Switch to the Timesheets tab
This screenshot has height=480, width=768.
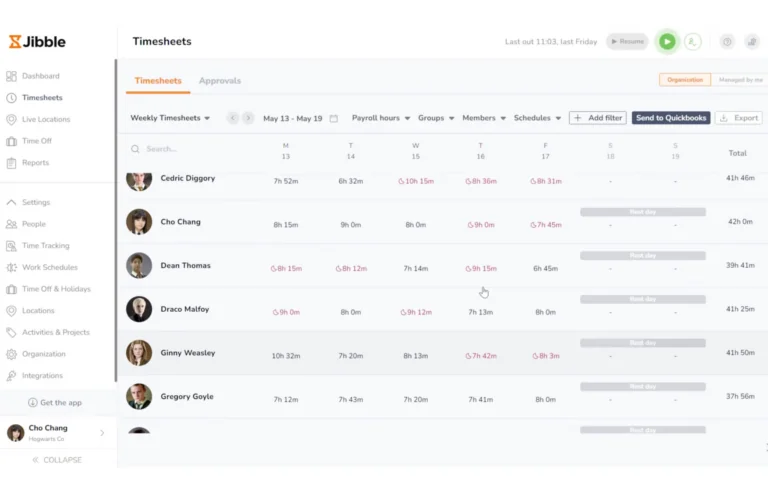(x=158, y=81)
